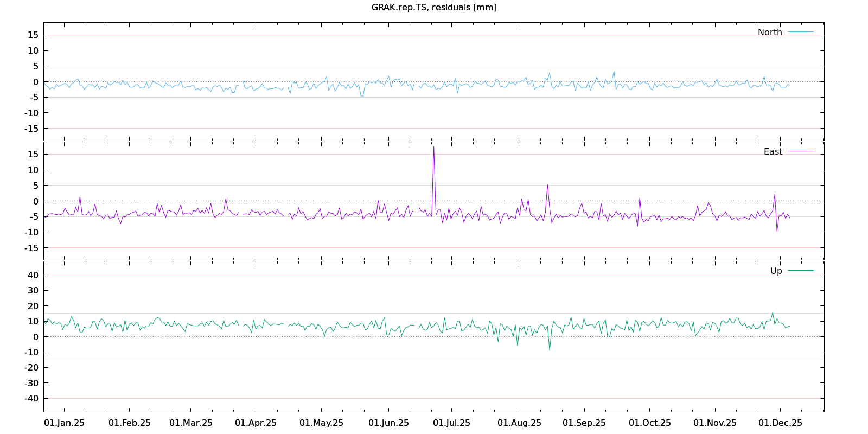
Task: Click the 01.Jul.25 date label
Action: pyautogui.click(x=451, y=423)
